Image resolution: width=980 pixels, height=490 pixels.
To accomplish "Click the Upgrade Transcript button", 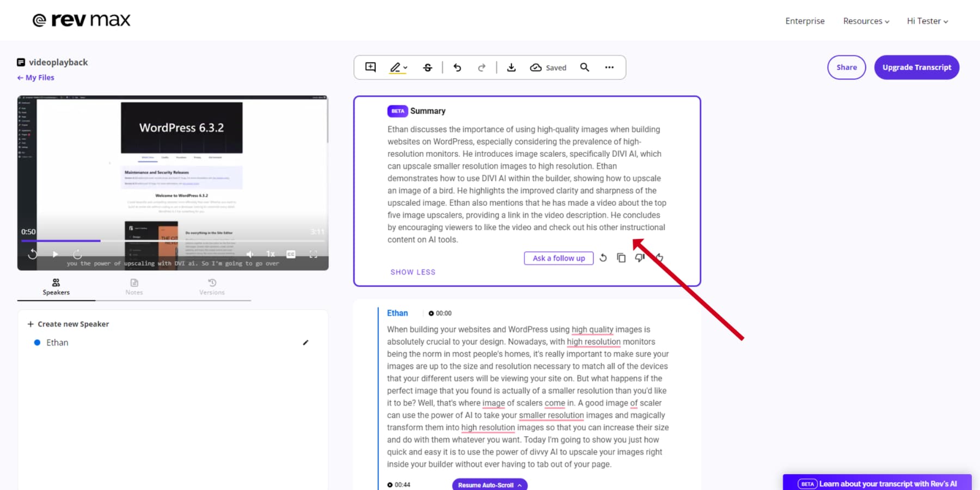I will pyautogui.click(x=916, y=68).
